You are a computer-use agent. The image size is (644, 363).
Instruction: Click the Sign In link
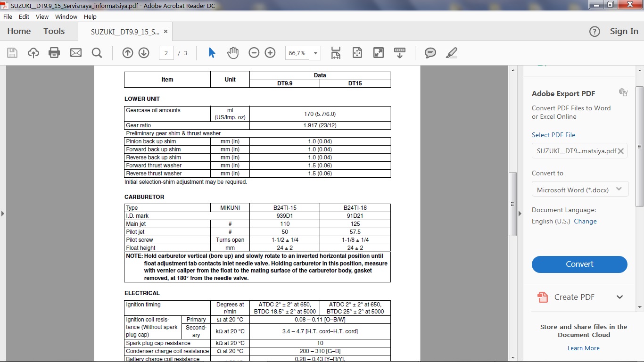click(624, 32)
